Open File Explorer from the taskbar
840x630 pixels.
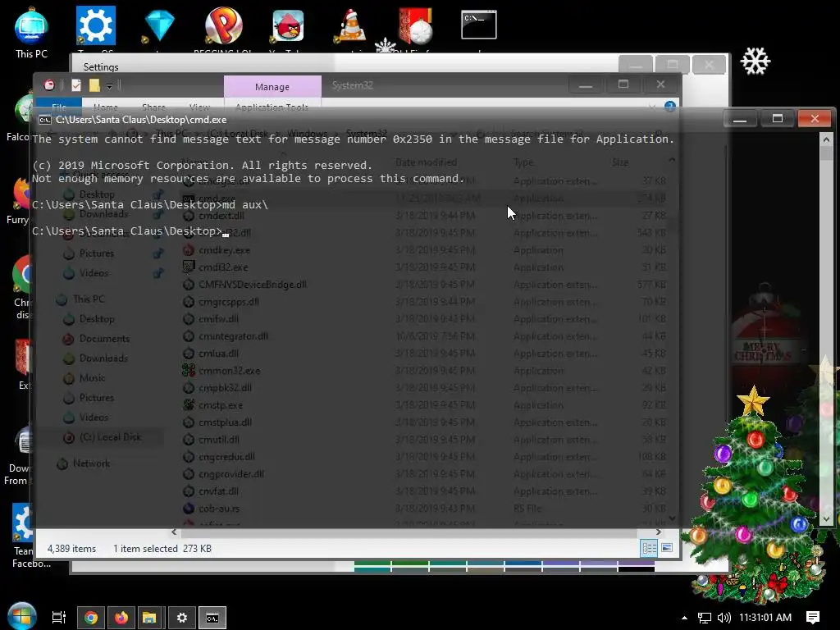point(149,618)
